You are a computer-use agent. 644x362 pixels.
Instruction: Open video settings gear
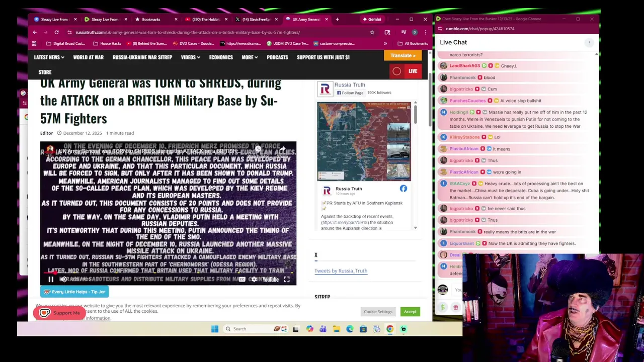click(x=254, y=279)
